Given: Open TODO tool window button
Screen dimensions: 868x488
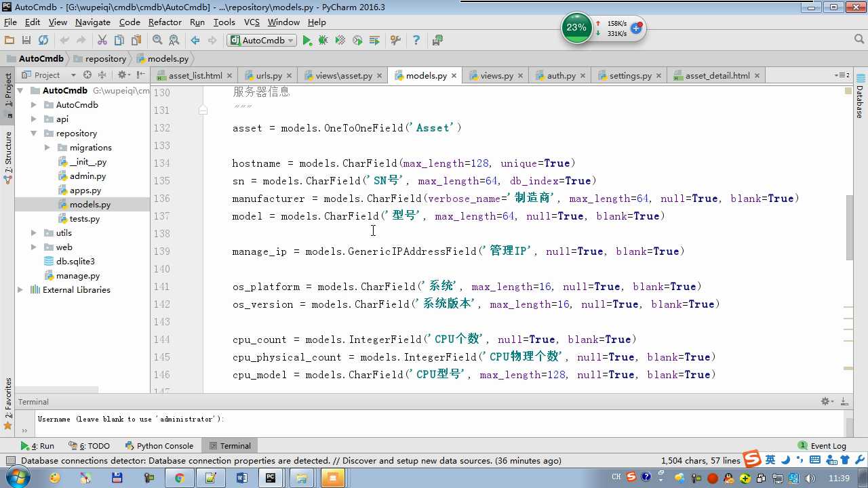Looking at the screenshot, I should tap(90, 445).
